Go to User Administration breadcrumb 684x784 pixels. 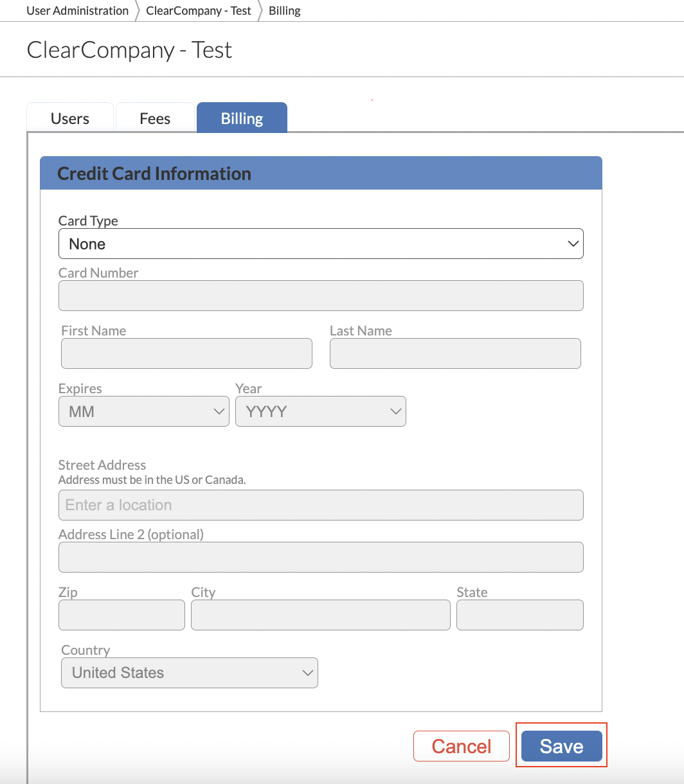[78, 11]
